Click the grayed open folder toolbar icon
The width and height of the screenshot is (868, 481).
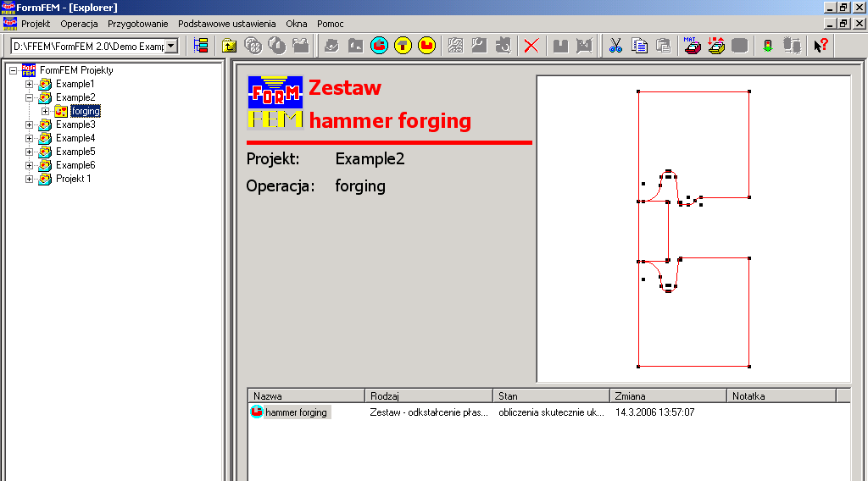(x=301, y=46)
